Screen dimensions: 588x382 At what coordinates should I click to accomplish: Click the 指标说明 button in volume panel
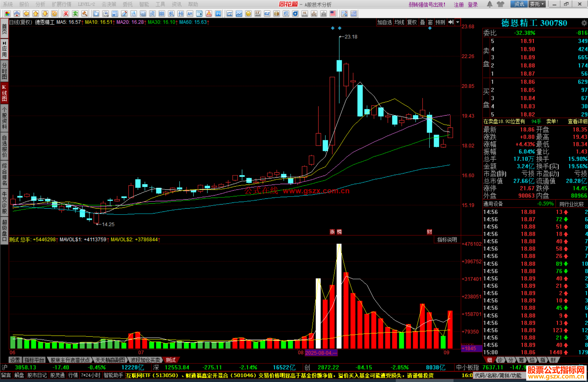coord(447,240)
